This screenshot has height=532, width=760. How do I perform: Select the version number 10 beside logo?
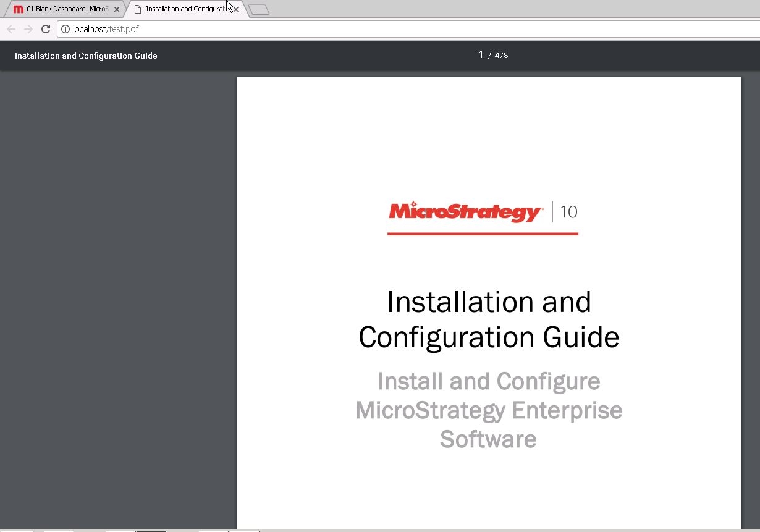(x=568, y=212)
